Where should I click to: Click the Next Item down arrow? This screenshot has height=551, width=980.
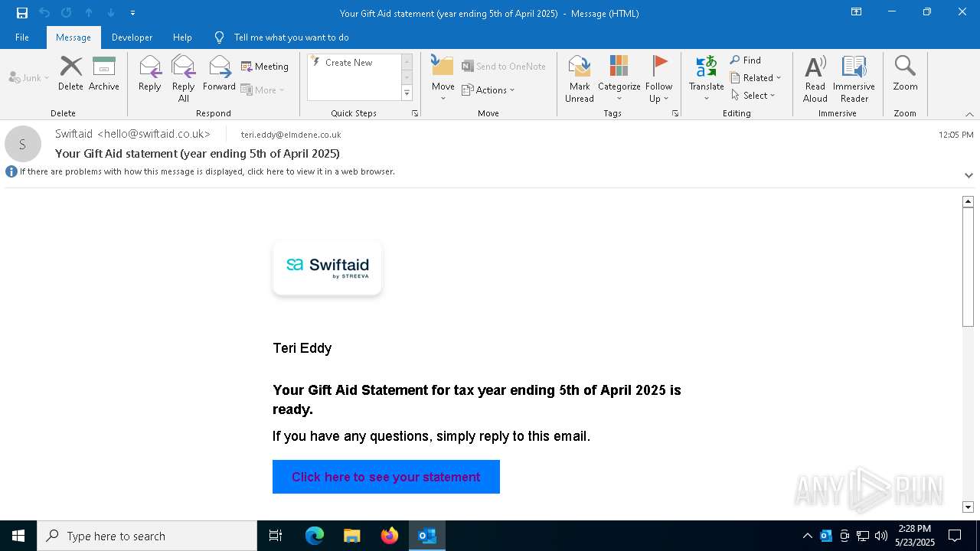[x=111, y=13]
